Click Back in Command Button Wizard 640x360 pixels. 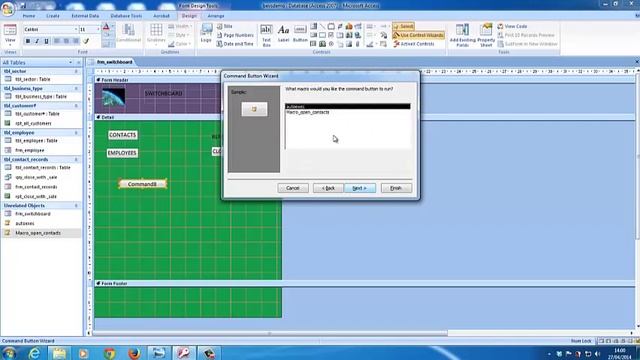coord(328,188)
